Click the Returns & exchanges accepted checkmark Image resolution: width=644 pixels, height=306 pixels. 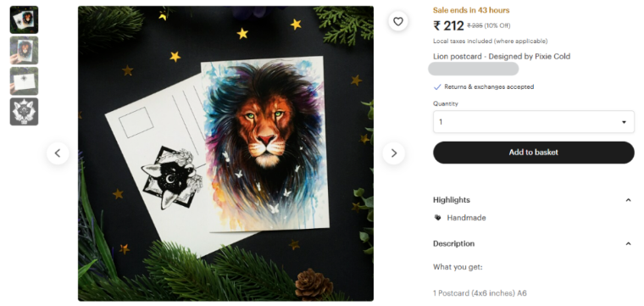[437, 87]
